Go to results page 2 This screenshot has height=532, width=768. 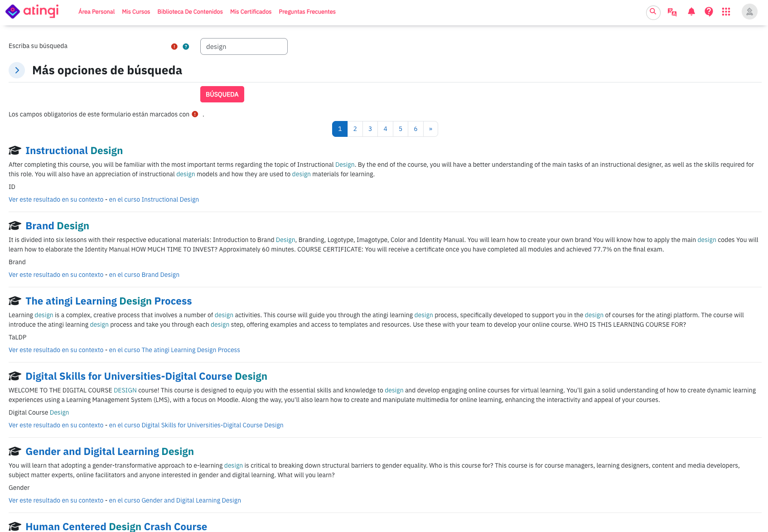pyautogui.click(x=355, y=129)
